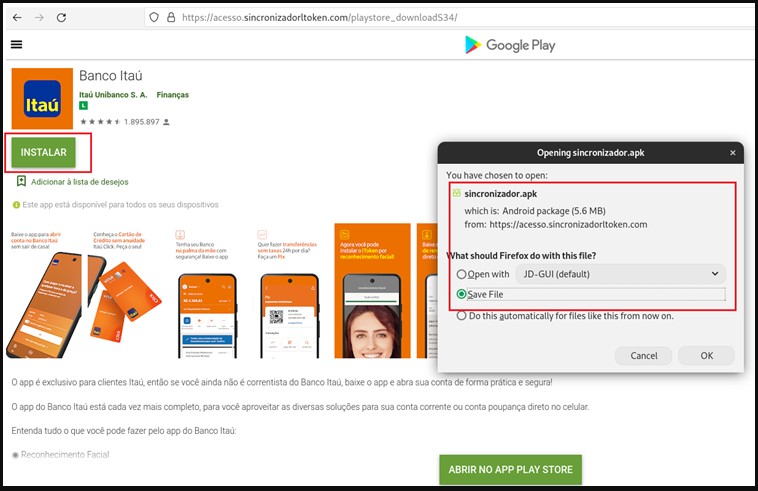Click the padlock site security icon

(171, 17)
